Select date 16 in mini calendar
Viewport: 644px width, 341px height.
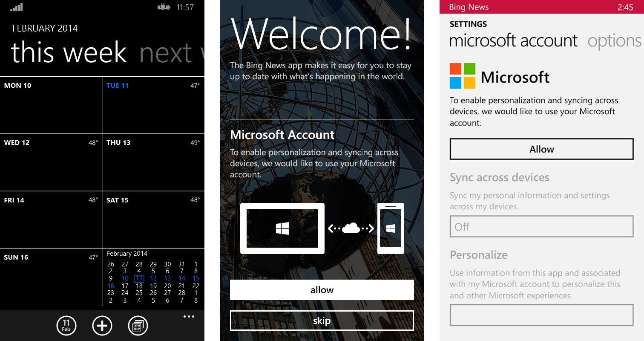coord(111,286)
